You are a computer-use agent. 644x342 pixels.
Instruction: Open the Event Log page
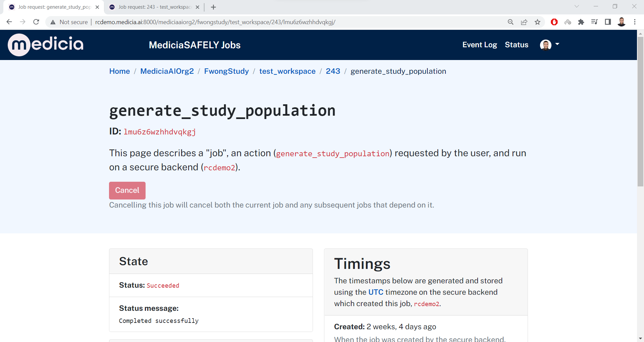[x=480, y=45]
